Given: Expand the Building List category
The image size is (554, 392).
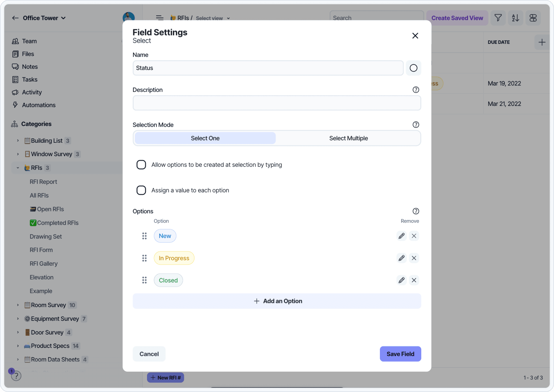Looking at the screenshot, I should tap(18, 140).
